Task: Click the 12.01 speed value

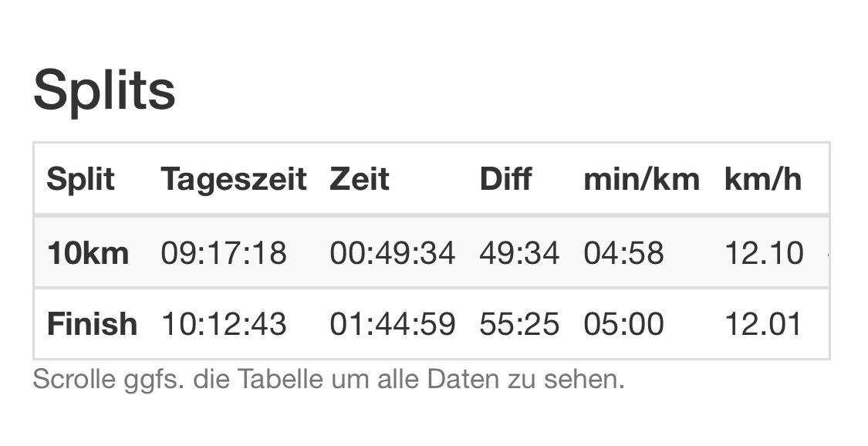Action: coord(763,324)
